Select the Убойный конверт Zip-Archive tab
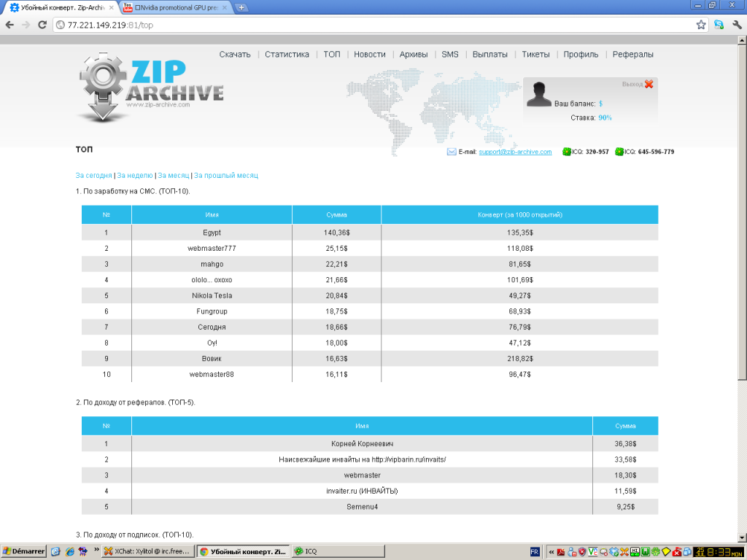Viewport: 747px width, 560px height. (x=61, y=7)
